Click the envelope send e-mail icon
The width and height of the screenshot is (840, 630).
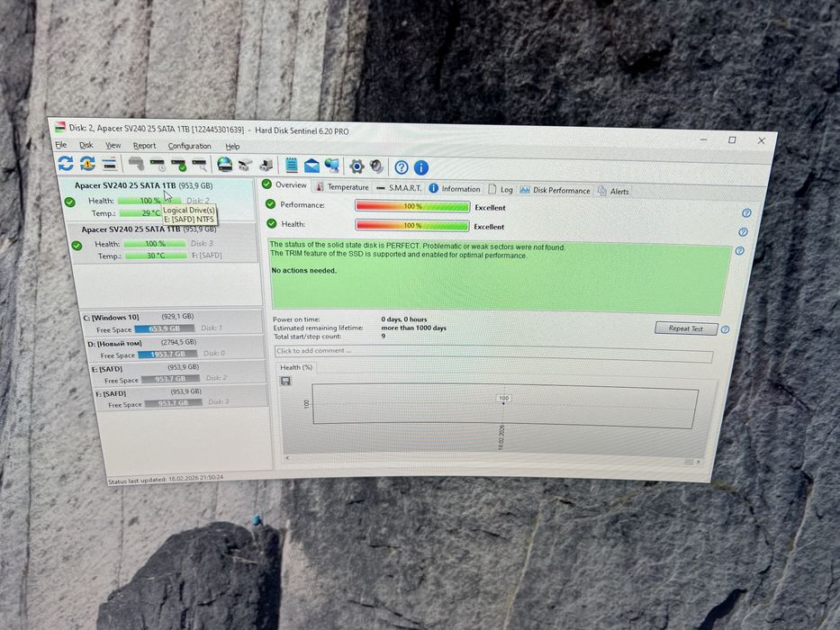click(312, 166)
